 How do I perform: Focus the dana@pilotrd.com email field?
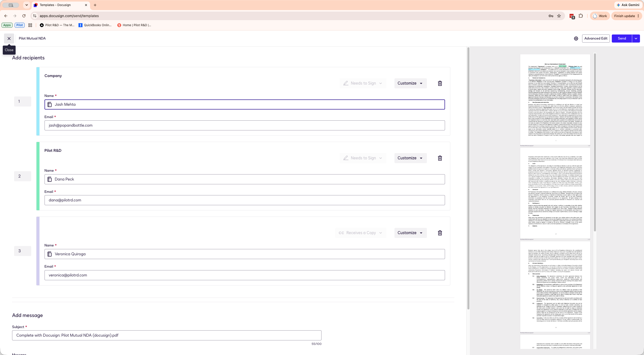pos(245,200)
